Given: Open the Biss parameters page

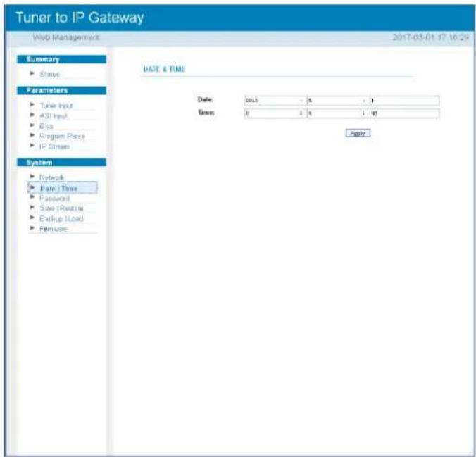Looking at the screenshot, I should coord(46,126).
